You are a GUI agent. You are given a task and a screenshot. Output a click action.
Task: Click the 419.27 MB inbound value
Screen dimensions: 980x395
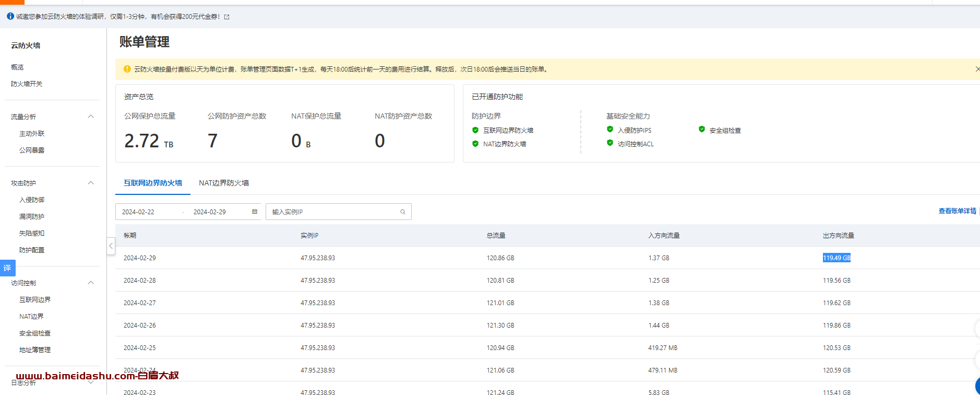(663, 348)
